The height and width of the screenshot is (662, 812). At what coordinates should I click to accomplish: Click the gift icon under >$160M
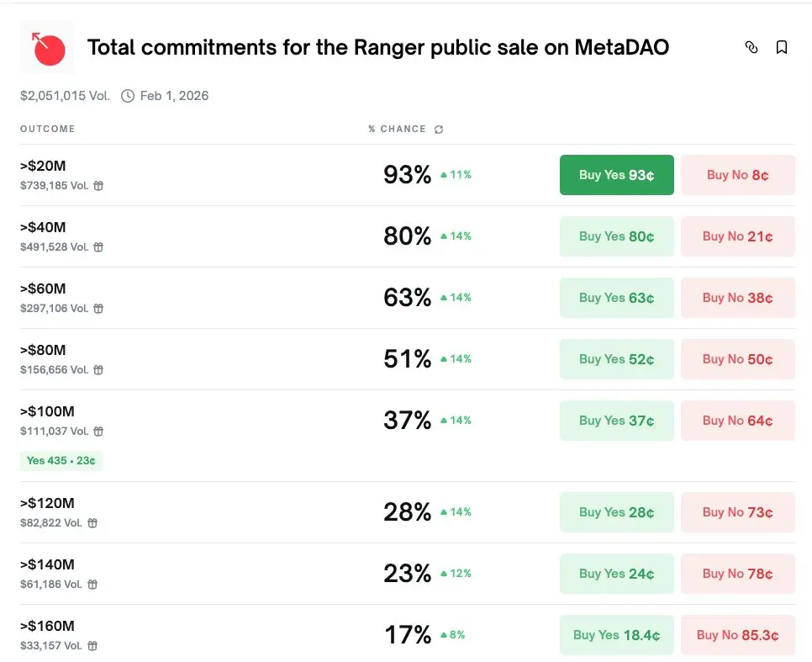[x=92, y=646]
